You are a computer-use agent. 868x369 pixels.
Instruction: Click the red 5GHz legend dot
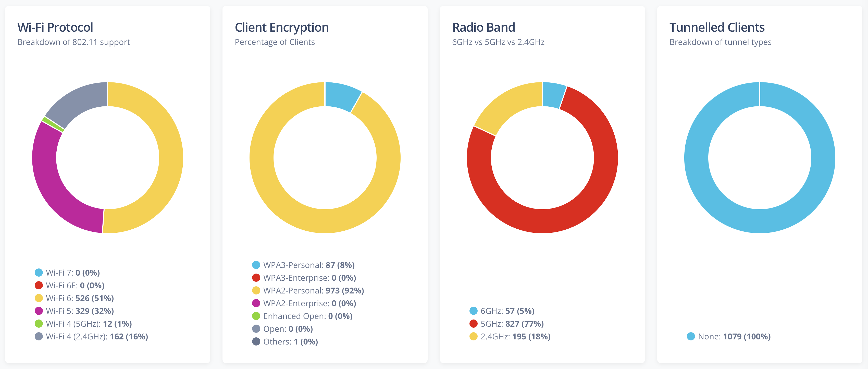pyautogui.click(x=474, y=324)
